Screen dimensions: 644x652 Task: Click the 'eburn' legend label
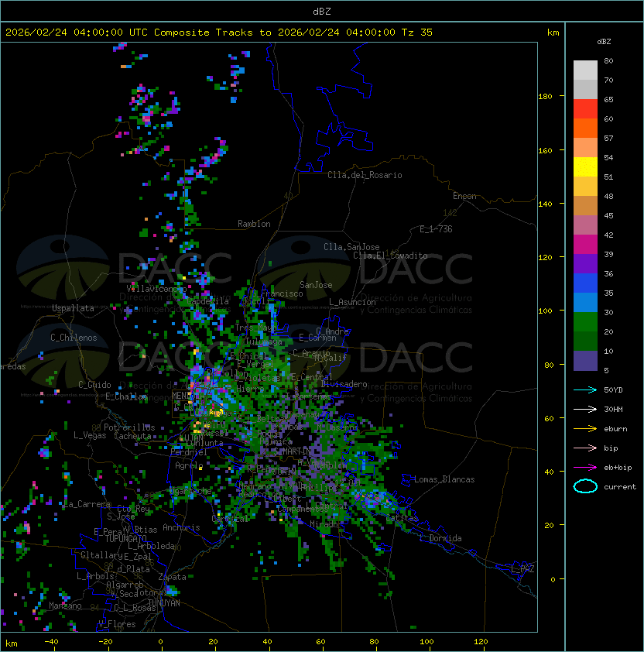coord(615,429)
